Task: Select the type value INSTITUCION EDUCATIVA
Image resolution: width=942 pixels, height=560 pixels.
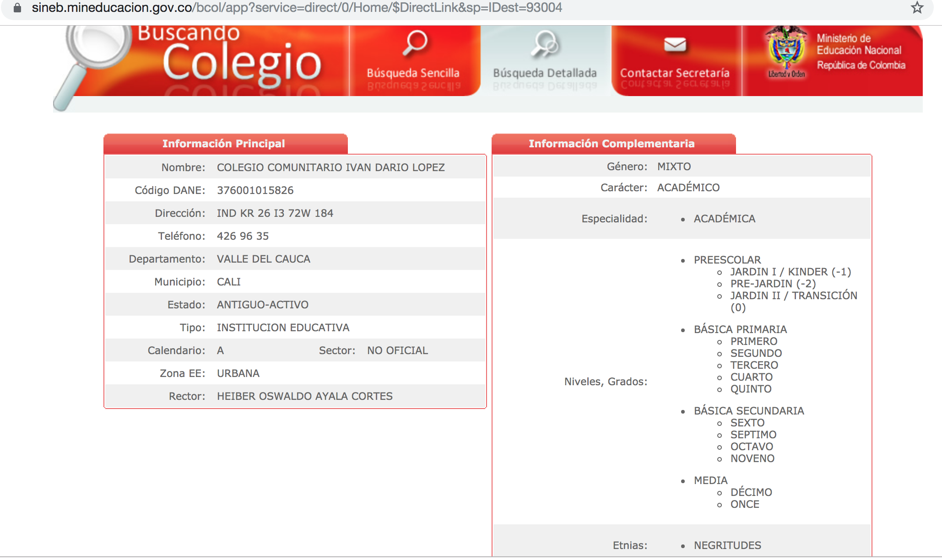Action: click(283, 328)
